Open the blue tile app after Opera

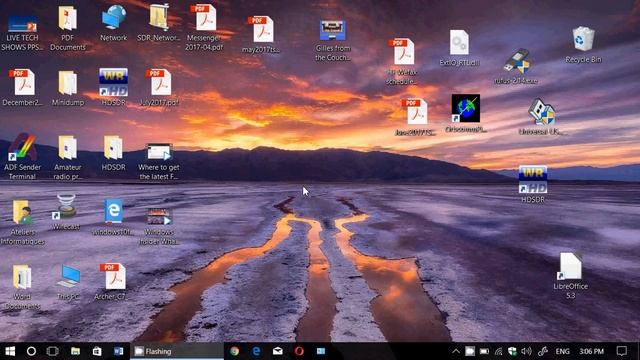coord(321,351)
